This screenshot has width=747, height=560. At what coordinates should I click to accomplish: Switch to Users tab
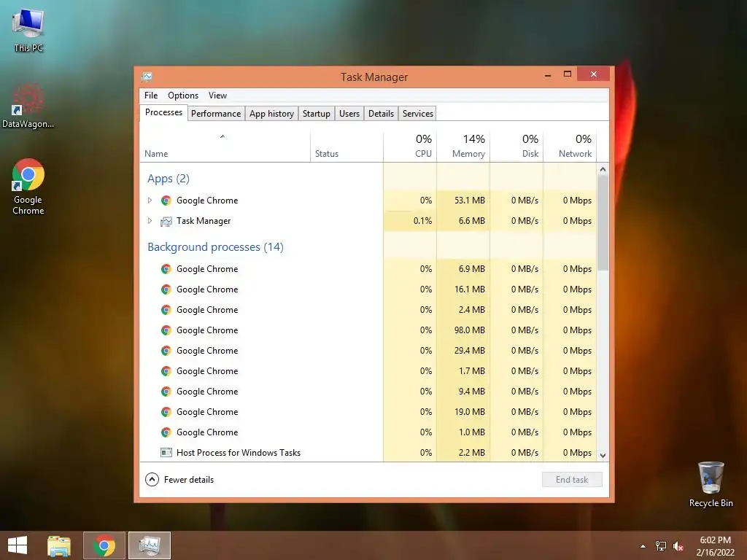(349, 113)
